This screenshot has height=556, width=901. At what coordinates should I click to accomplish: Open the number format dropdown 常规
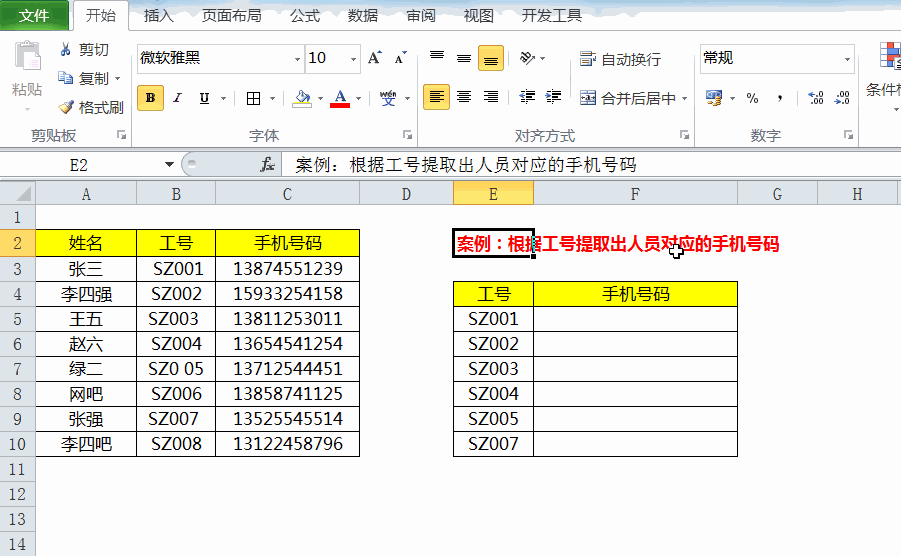(847, 59)
